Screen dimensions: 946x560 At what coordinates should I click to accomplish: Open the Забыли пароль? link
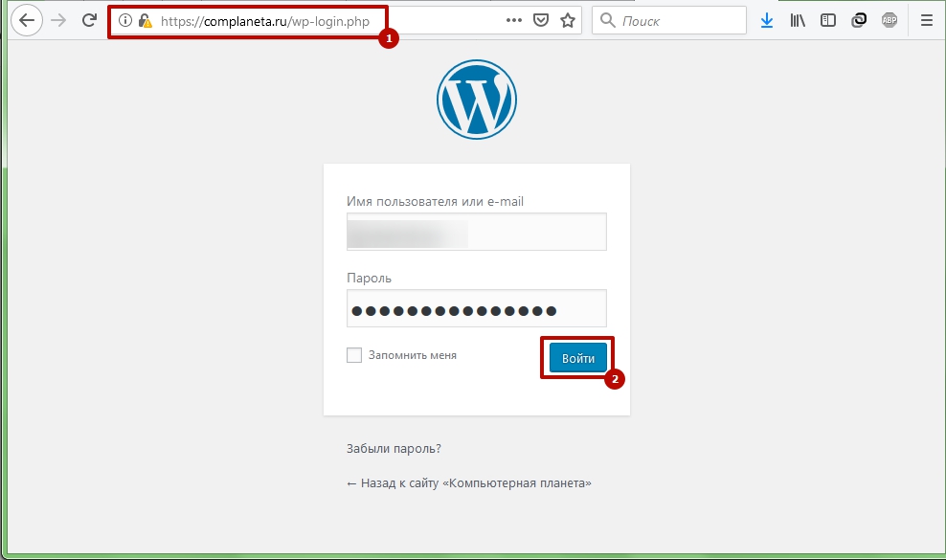394,448
